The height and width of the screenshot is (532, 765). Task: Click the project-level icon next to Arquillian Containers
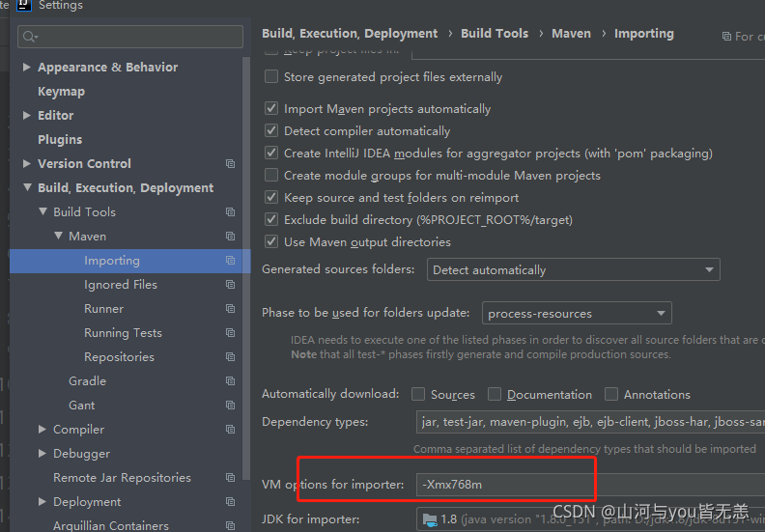pos(230,525)
